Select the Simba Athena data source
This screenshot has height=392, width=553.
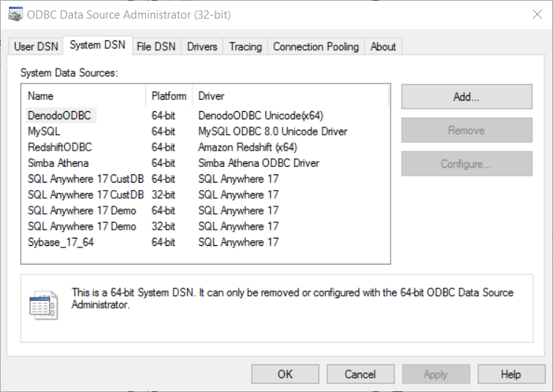tap(58, 163)
